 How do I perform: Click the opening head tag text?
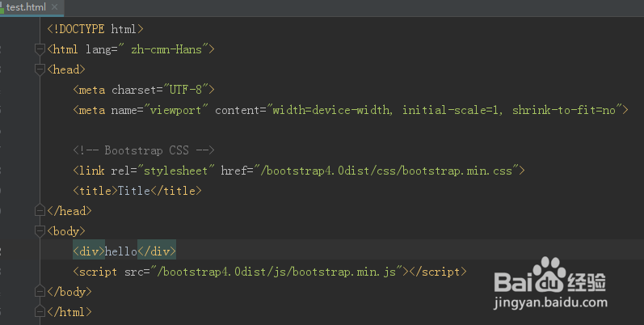click(x=66, y=70)
